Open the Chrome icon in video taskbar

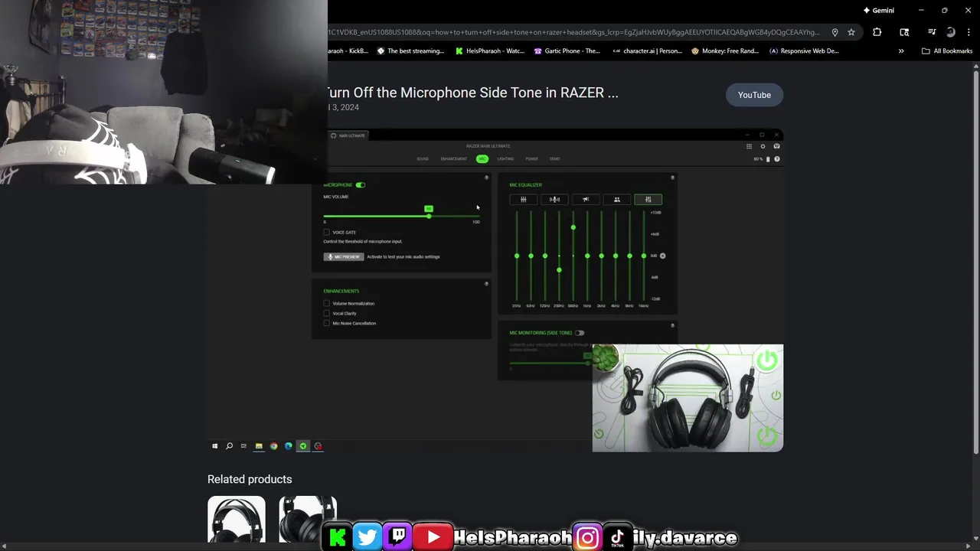point(273,446)
